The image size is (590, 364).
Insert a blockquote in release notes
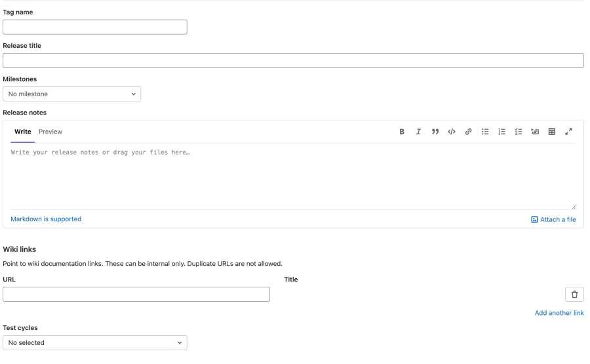tap(435, 132)
